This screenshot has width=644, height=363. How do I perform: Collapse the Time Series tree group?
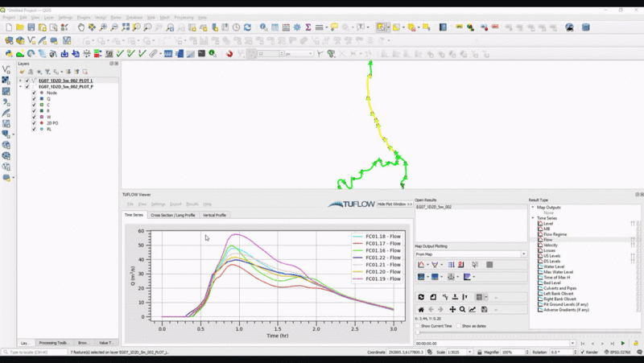[x=533, y=218]
